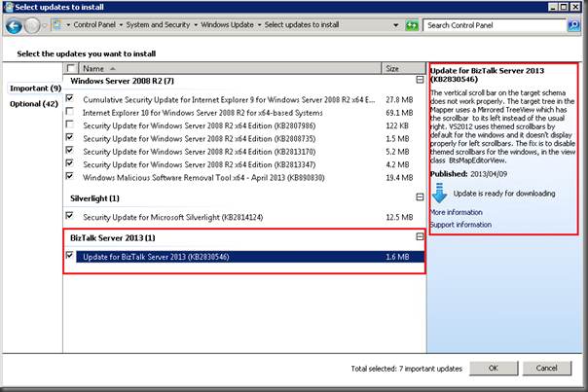Click Control Panel breadcrumb
The height and width of the screenshot is (392, 588).
point(94,24)
